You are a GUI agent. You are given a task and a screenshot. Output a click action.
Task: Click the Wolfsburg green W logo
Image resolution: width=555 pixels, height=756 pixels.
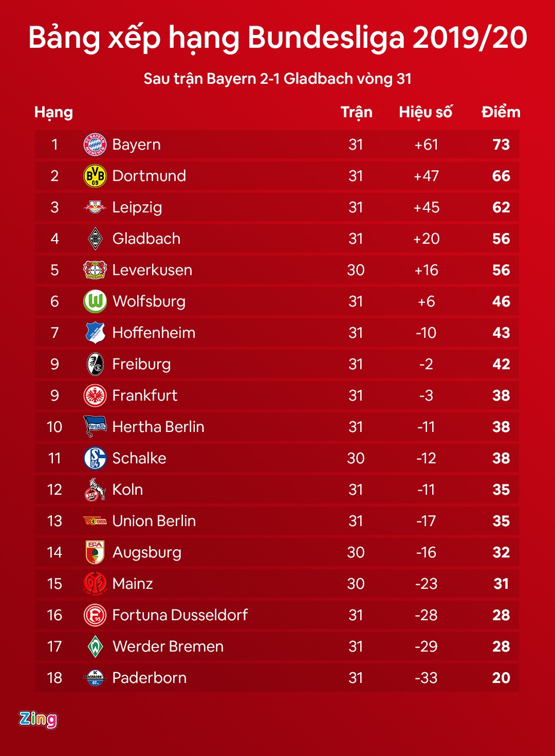95,301
